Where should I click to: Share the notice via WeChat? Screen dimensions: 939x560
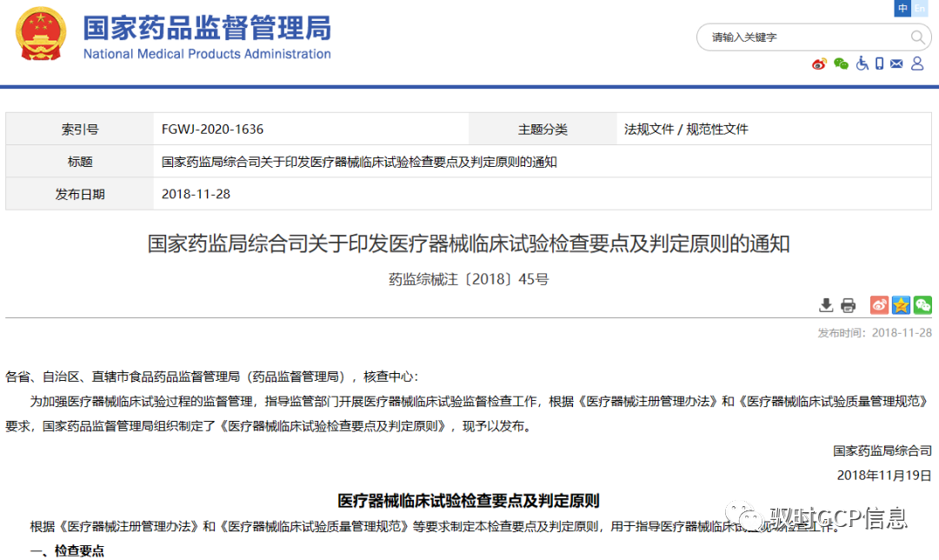point(922,305)
